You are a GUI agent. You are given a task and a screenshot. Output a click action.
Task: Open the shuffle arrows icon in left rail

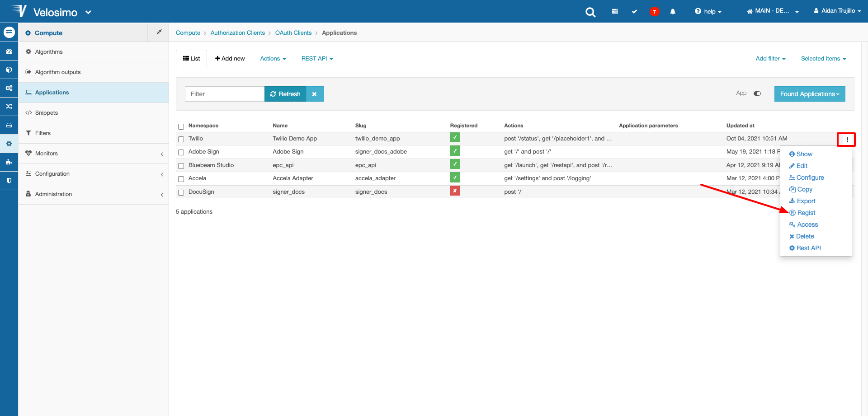pos(9,107)
